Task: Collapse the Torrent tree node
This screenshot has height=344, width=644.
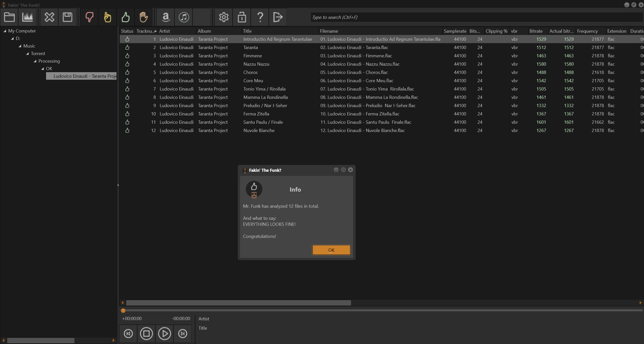Action: (27, 54)
